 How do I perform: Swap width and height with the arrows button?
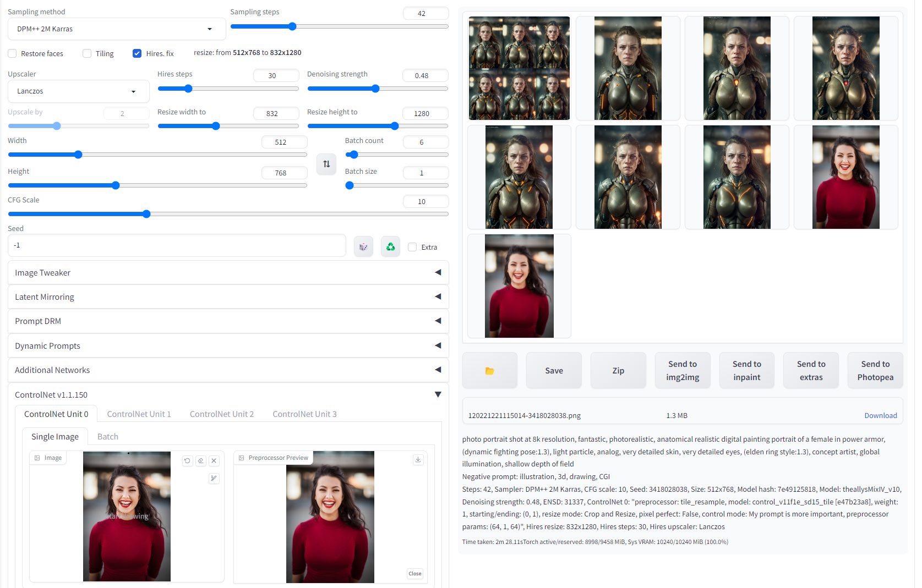pyautogui.click(x=326, y=164)
